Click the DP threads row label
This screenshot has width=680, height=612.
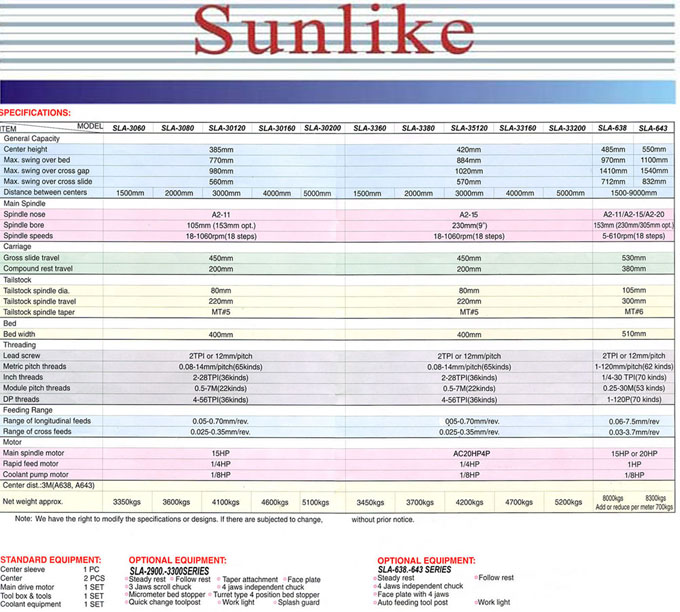point(21,399)
